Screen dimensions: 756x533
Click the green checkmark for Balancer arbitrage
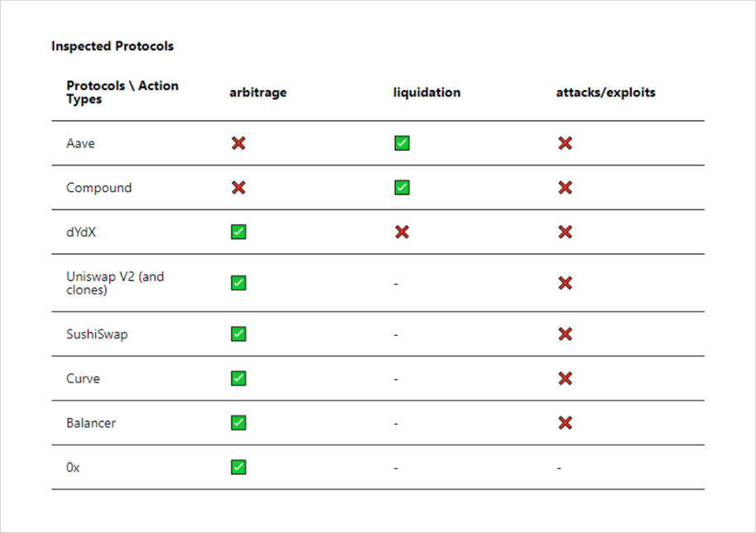click(x=238, y=423)
